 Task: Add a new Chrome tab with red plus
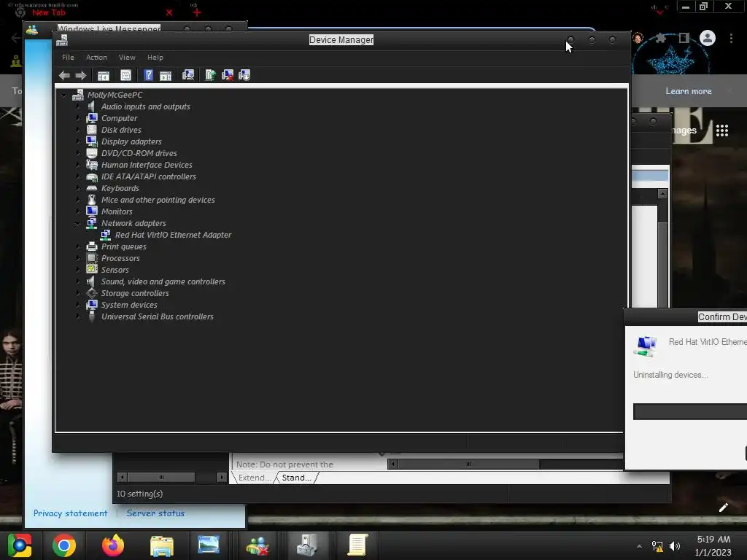click(197, 13)
